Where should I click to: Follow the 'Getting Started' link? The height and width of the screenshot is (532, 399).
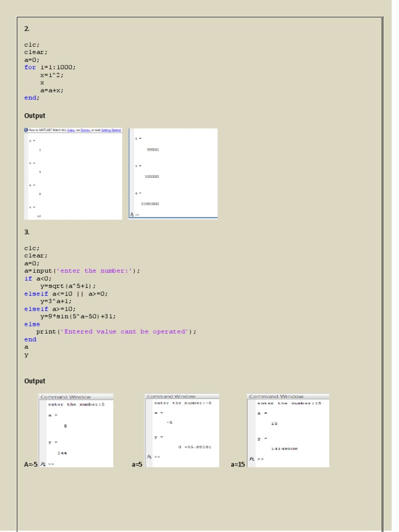click(111, 130)
